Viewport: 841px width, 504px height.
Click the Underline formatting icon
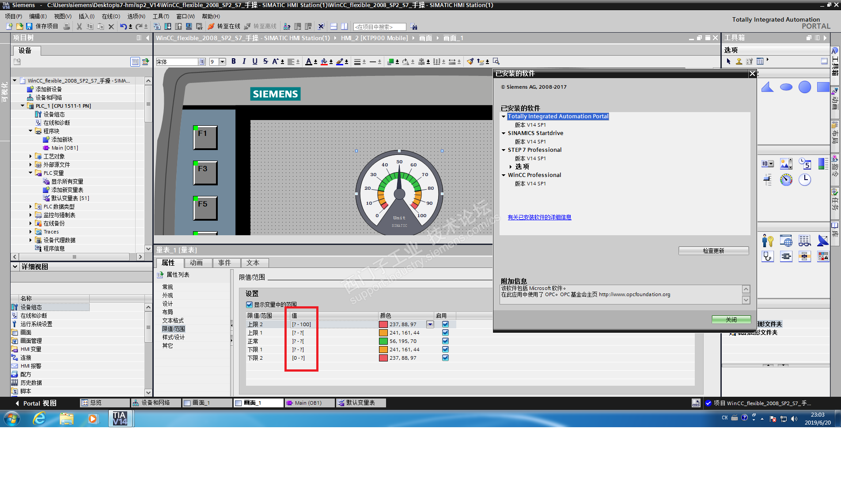pyautogui.click(x=255, y=61)
